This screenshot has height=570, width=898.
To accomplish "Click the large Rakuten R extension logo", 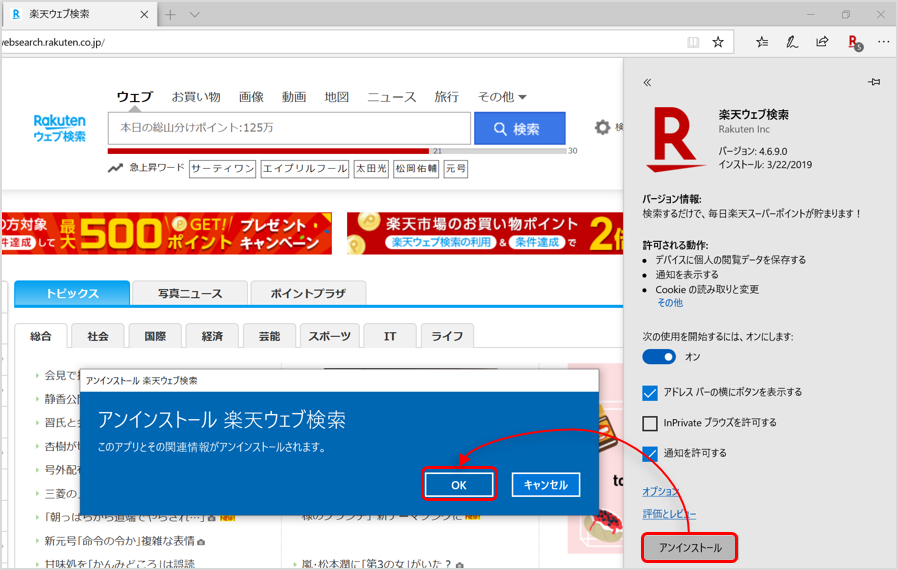I will coord(676,139).
